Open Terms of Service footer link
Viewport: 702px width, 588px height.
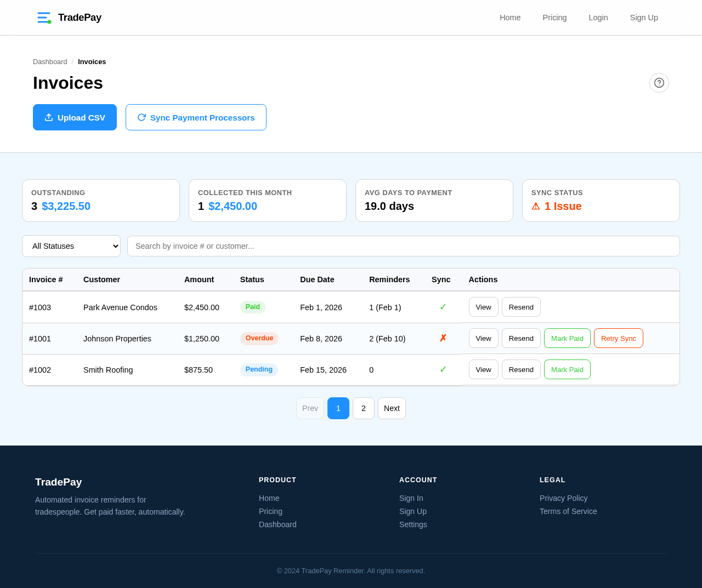point(568,511)
